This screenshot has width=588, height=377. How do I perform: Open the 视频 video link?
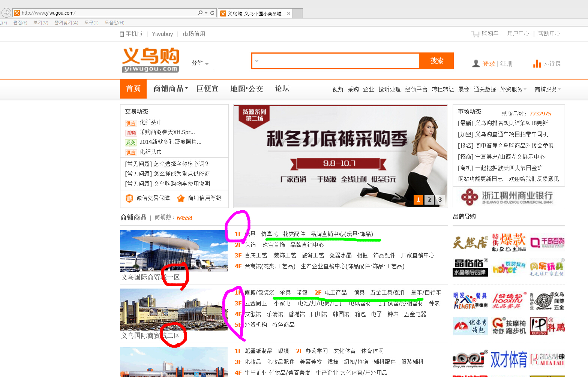(x=337, y=89)
